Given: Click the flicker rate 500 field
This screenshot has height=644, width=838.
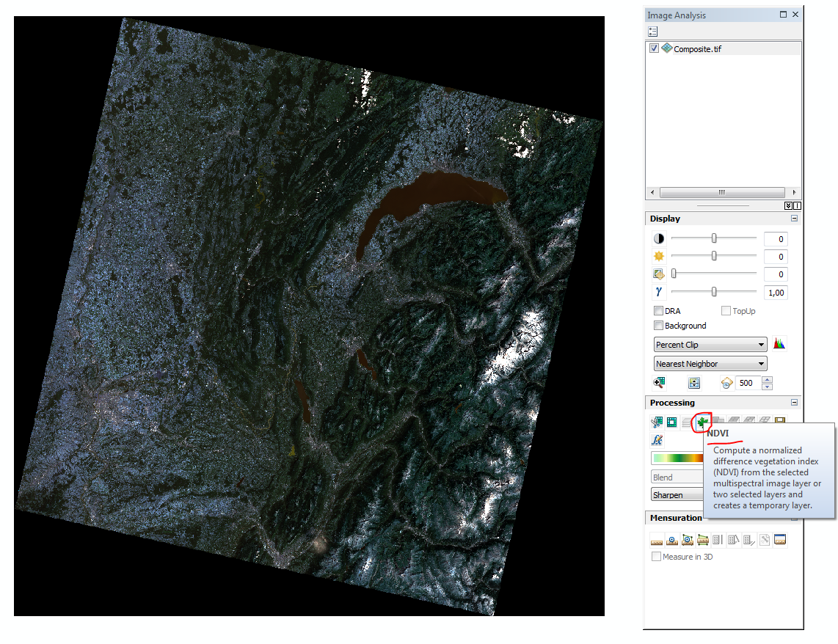Looking at the screenshot, I should [x=748, y=382].
